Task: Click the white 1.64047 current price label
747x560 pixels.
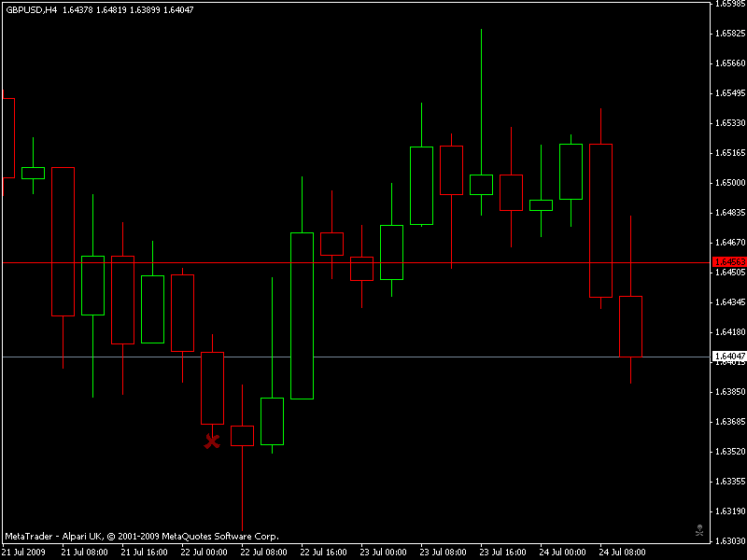Action: coord(729,357)
